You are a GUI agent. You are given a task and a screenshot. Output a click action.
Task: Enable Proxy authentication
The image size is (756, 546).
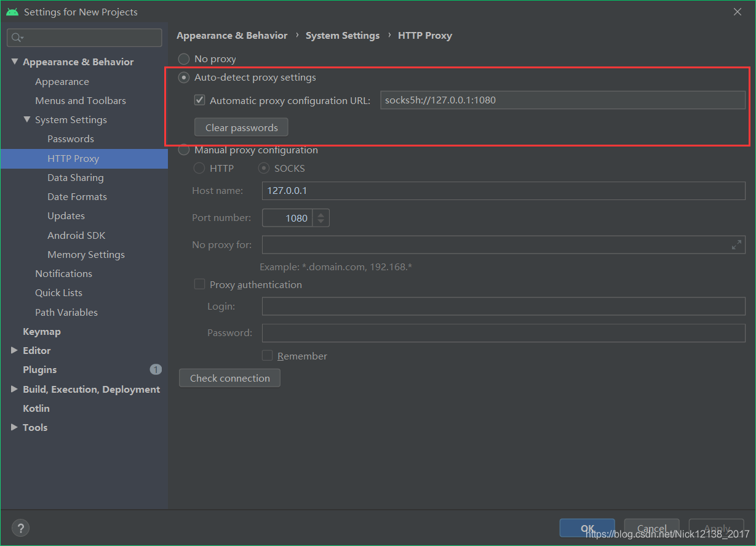pyautogui.click(x=199, y=284)
